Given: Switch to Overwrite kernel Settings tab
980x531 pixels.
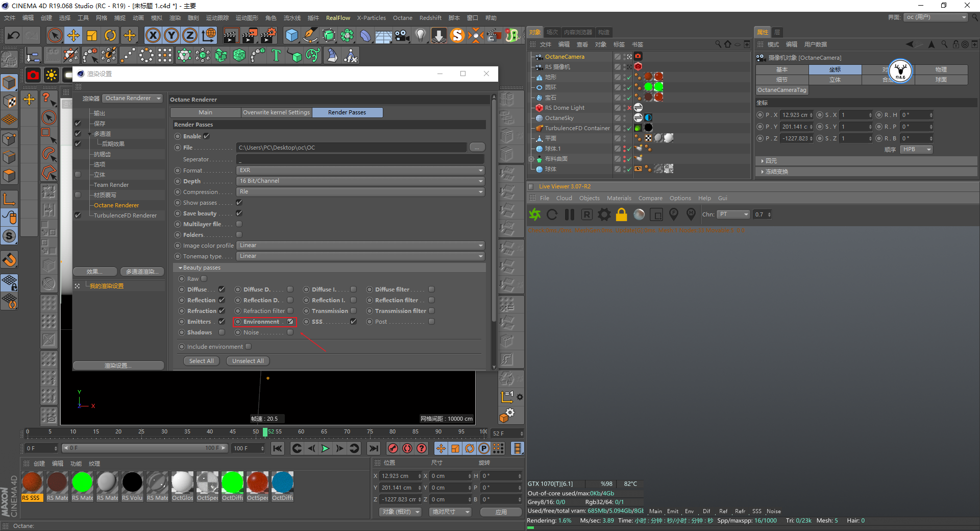Looking at the screenshot, I should (276, 112).
